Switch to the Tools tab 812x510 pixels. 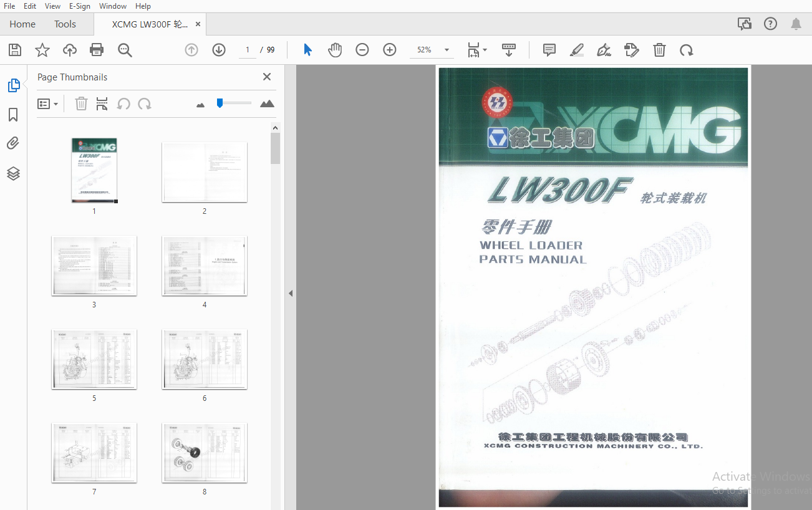[x=65, y=24]
